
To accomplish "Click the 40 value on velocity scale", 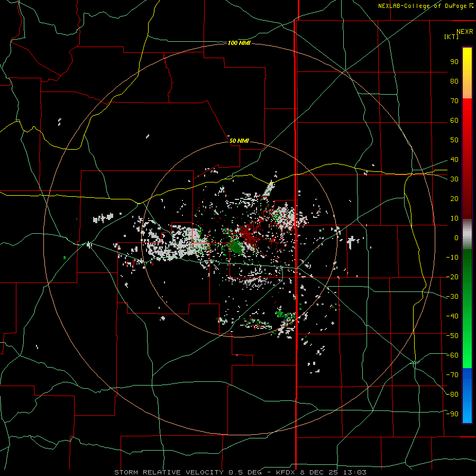I will pos(454,160).
